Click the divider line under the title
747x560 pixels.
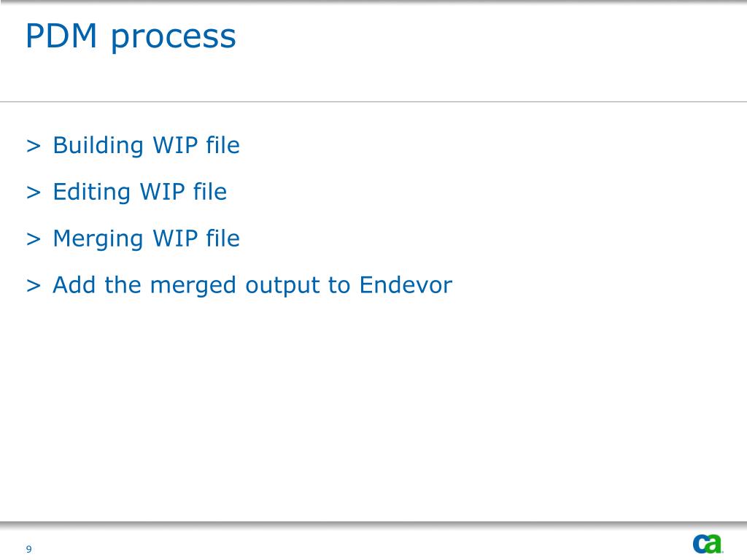pyautogui.click(x=373, y=101)
